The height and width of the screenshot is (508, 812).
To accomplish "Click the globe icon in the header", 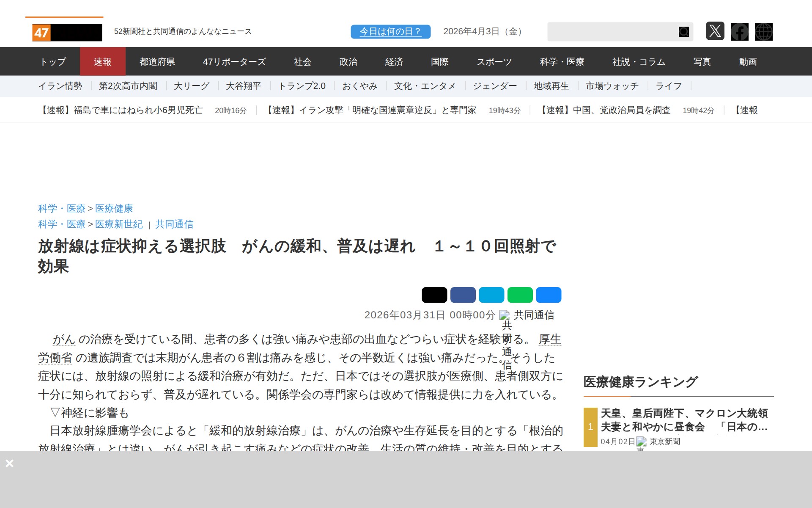I will (763, 32).
